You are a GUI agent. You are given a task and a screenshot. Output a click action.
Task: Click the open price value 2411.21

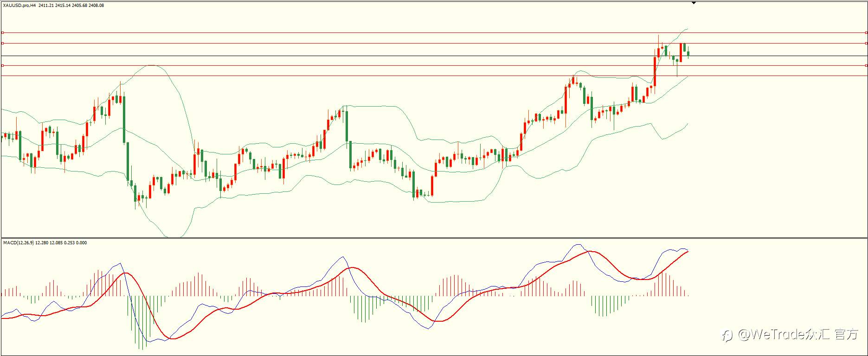click(46, 6)
